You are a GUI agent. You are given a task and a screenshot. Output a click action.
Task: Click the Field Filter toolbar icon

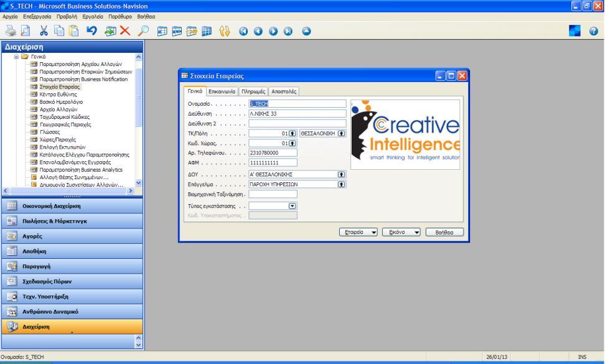(162, 31)
